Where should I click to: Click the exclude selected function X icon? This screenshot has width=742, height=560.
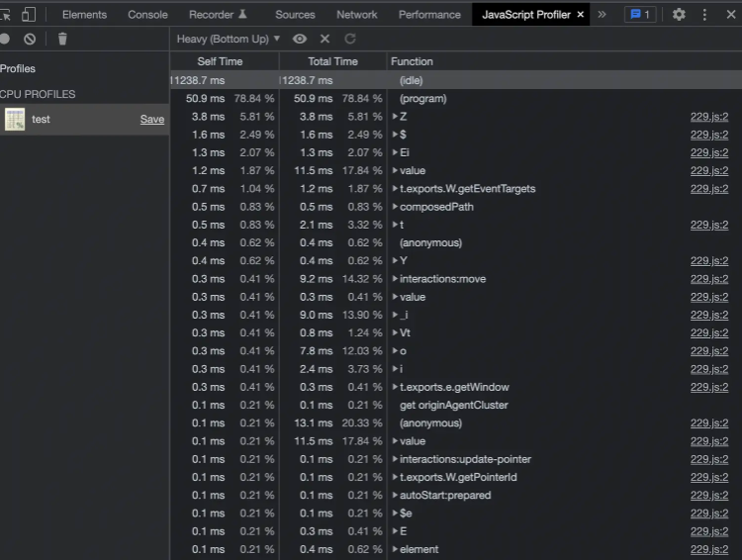(x=325, y=39)
